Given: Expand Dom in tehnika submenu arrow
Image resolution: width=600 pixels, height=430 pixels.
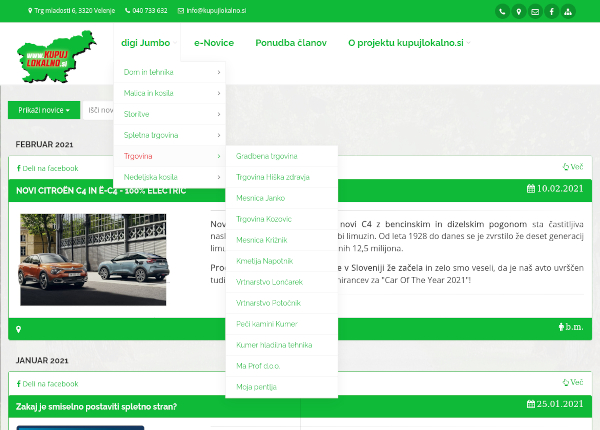Looking at the screenshot, I should [218, 72].
